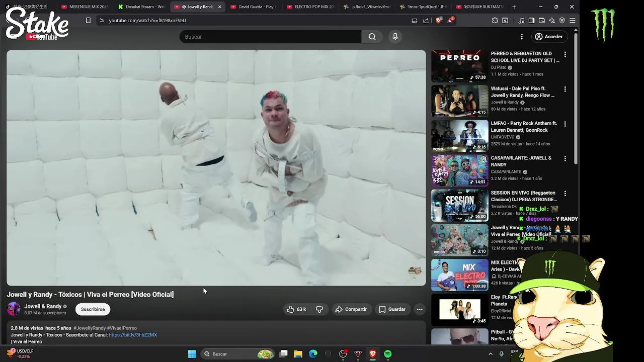Open Viva el Perreo 3:10 thumbnail

pyautogui.click(x=459, y=240)
